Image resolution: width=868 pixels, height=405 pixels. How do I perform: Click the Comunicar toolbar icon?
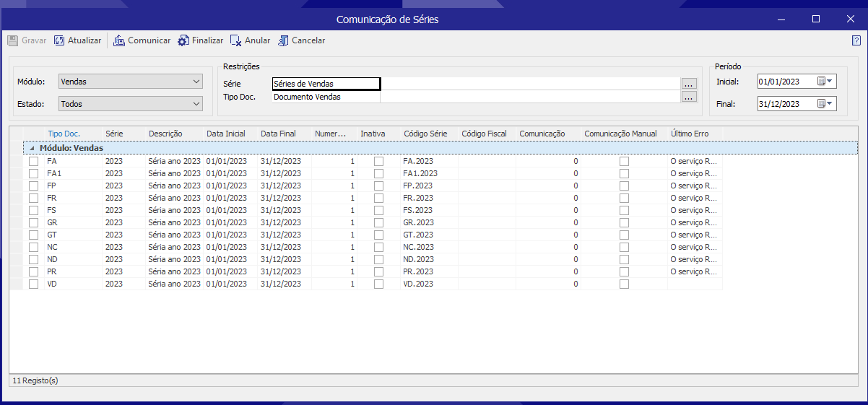point(120,40)
